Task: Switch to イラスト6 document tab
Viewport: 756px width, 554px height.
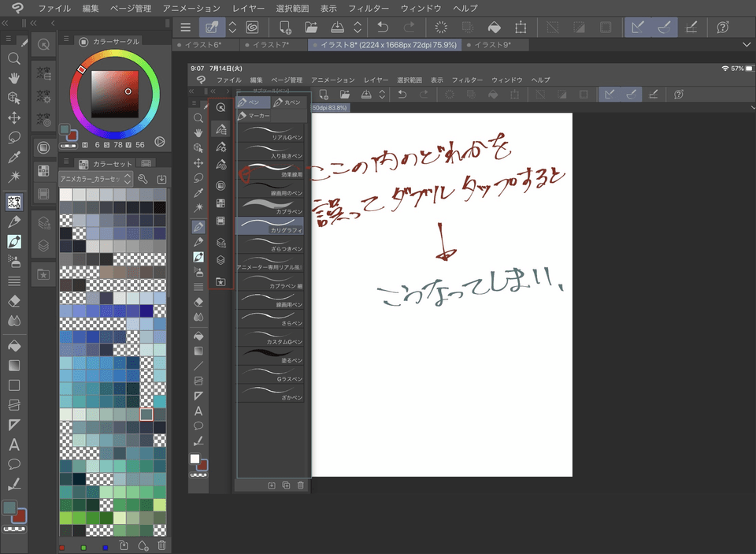Action: [202, 45]
